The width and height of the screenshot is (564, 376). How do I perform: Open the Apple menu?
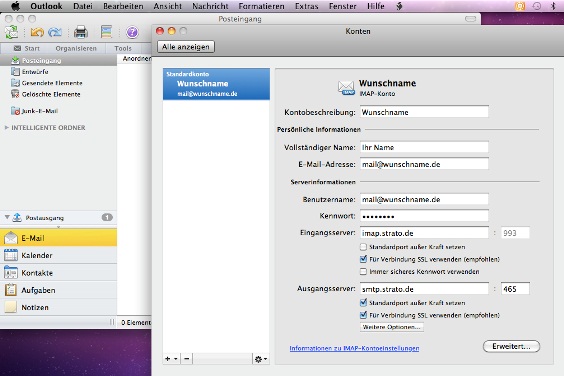click(15, 6)
